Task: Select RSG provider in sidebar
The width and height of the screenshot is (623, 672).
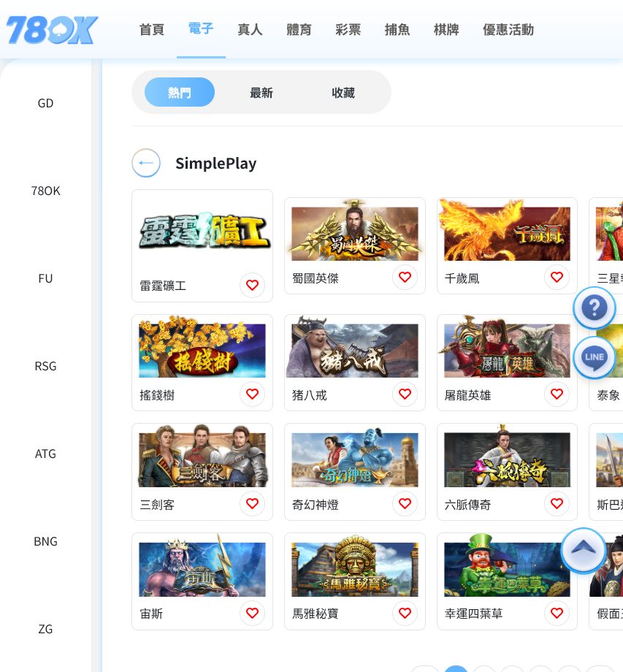Action: click(x=45, y=366)
